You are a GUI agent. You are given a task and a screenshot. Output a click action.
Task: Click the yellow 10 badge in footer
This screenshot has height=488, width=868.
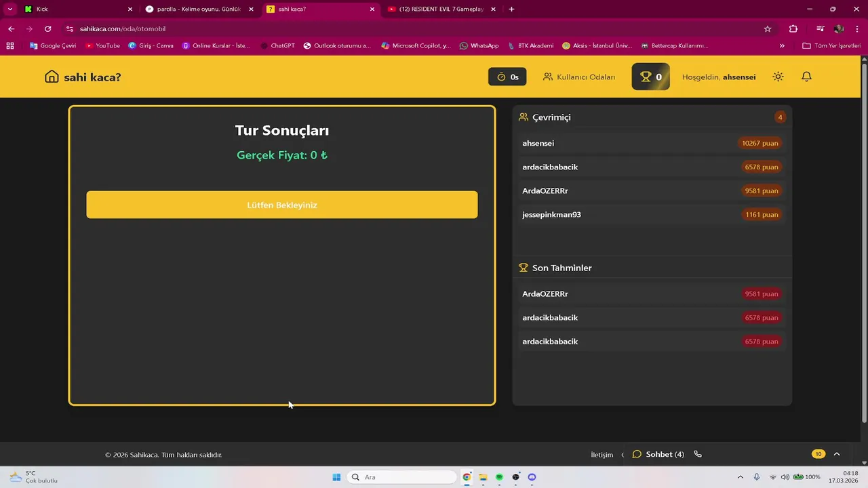[818, 454]
